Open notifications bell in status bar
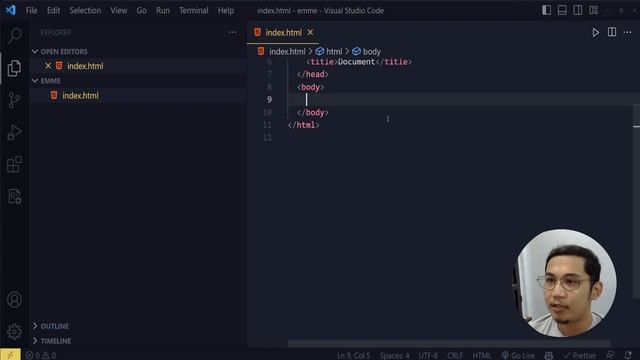The height and width of the screenshot is (360, 640). (x=628, y=356)
